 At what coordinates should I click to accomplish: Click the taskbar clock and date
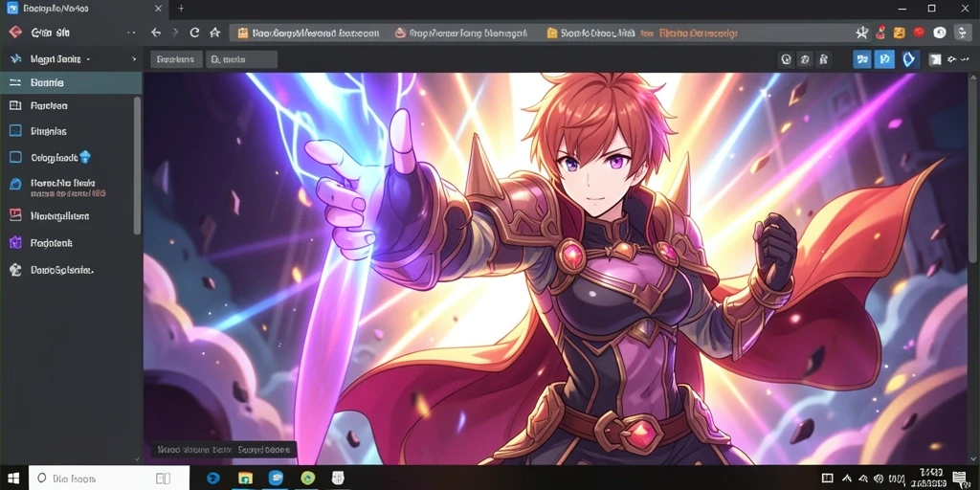(930, 479)
